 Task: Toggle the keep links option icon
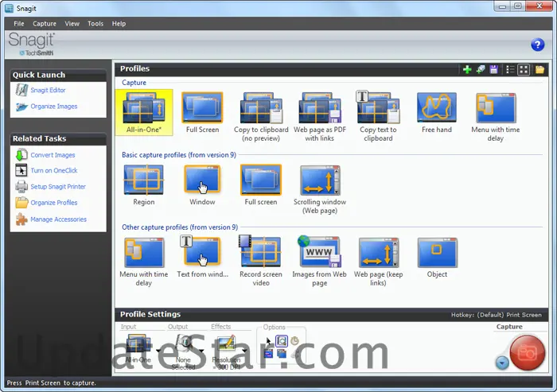(269, 354)
